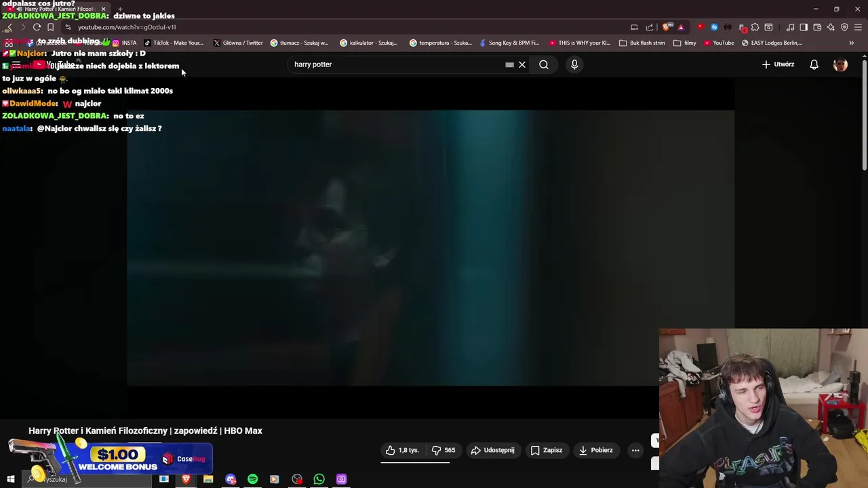Open the Brave VPN shield icon
Screen dimensions: 868x488
point(844,27)
